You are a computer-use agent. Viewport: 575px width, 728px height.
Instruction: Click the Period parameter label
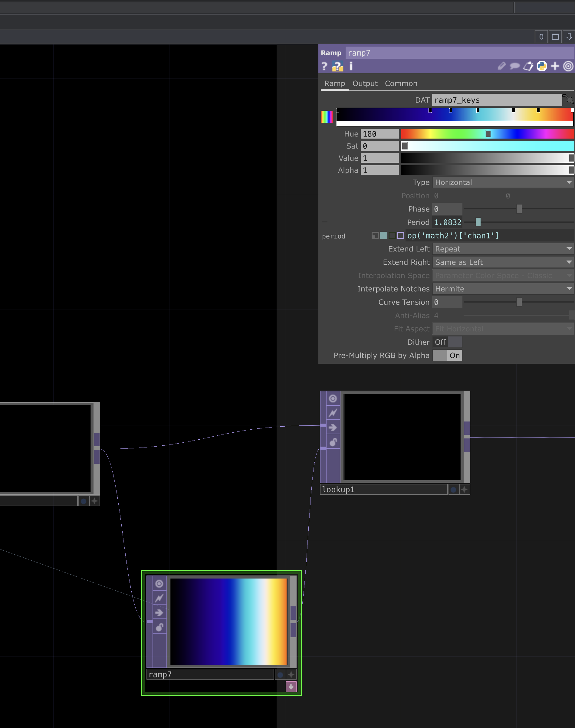[418, 222]
